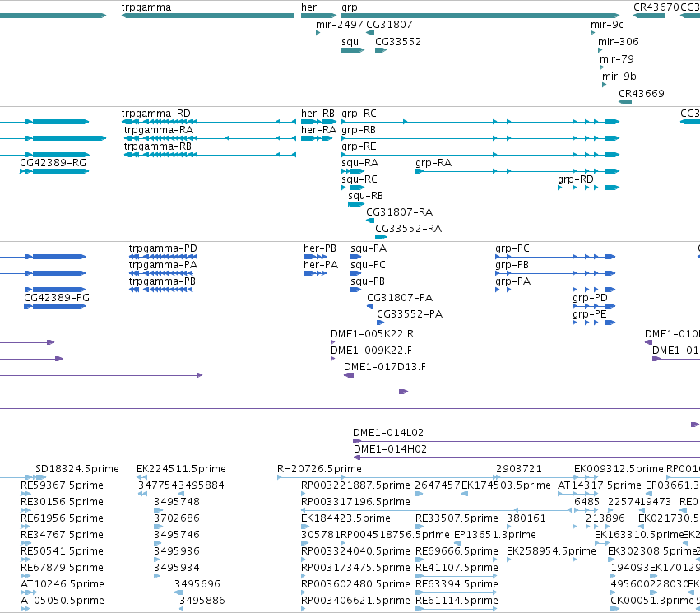Select the trpgamma-RA transcript label
The height and width of the screenshot is (613, 700).
159,130
